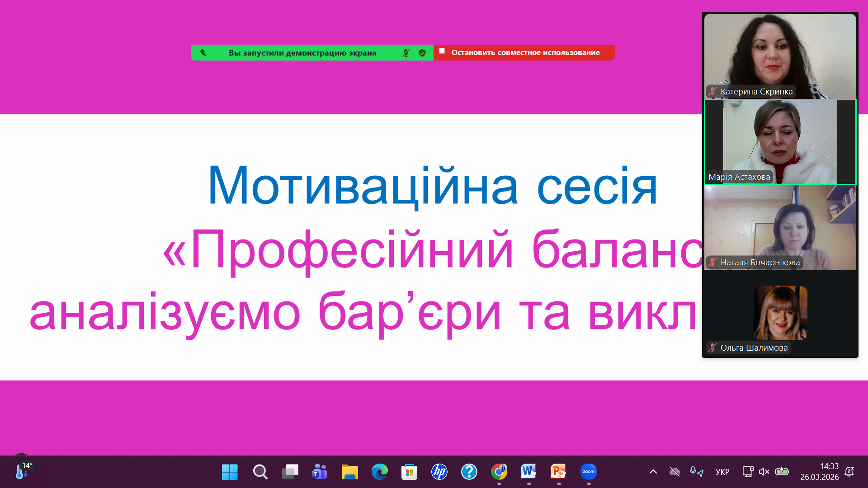Expand hidden system tray icons chevron
Screen dimensions: 868x488
[x=653, y=472]
